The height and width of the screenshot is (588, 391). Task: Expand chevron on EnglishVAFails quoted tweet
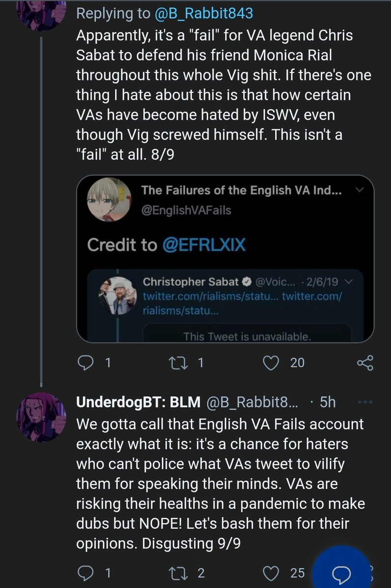[358, 190]
